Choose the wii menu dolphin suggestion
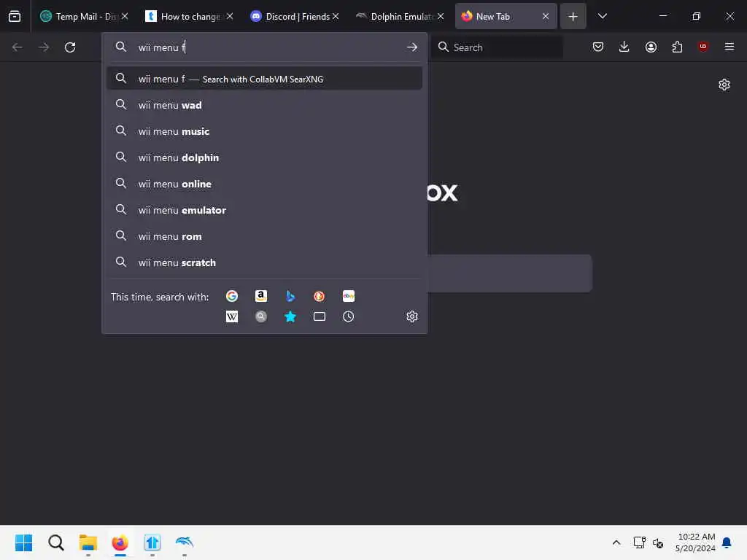The image size is (747, 560). pos(264,157)
